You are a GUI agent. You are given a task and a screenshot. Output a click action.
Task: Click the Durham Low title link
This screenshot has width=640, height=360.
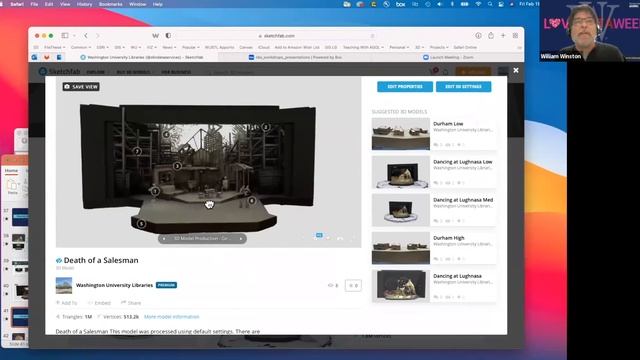(x=448, y=124)
